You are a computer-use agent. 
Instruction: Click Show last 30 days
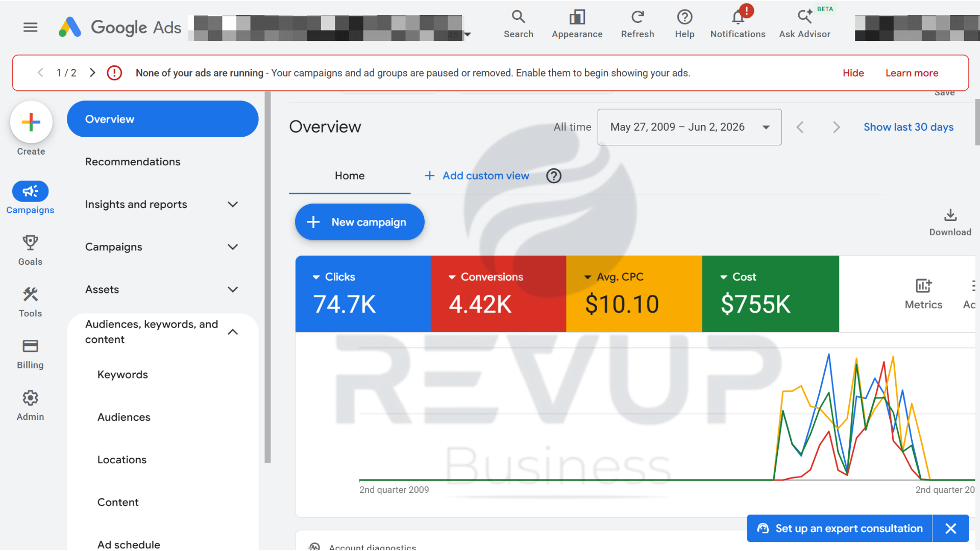point(908,127)
